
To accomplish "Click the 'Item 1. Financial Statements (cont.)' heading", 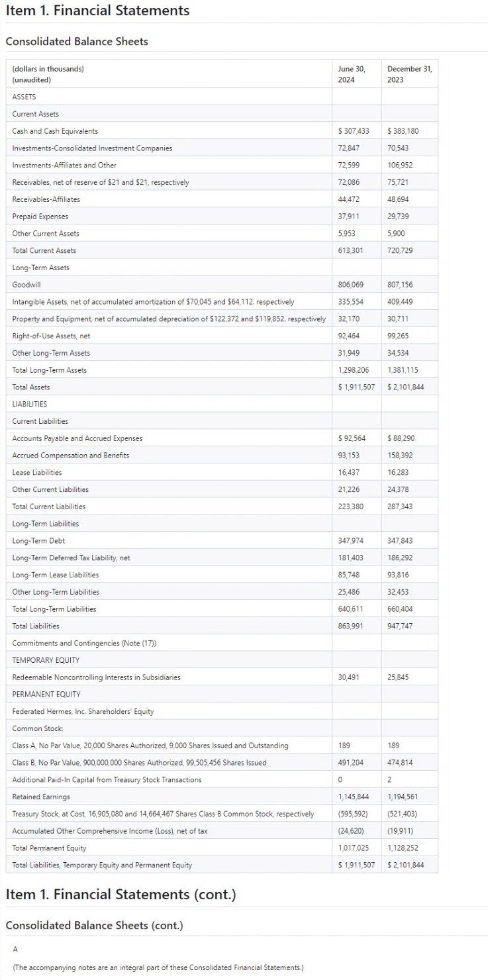I will [121, 895].
